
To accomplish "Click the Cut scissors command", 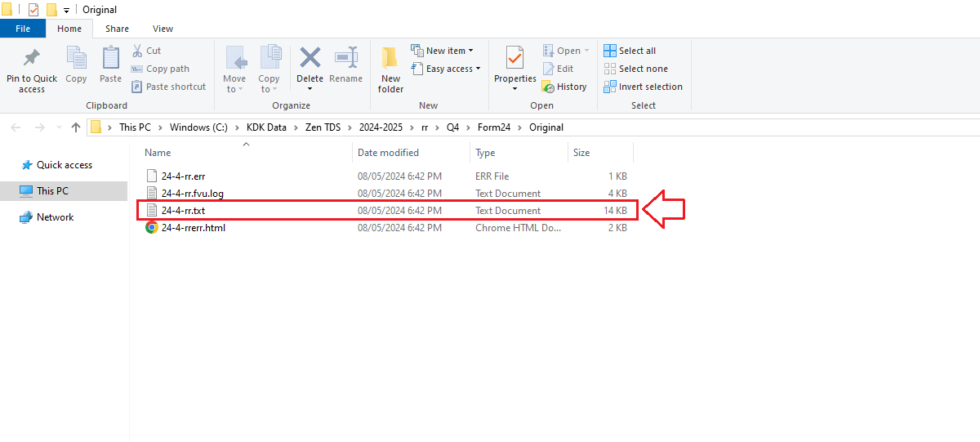I will pyautogui.click(x=145, y=51).
